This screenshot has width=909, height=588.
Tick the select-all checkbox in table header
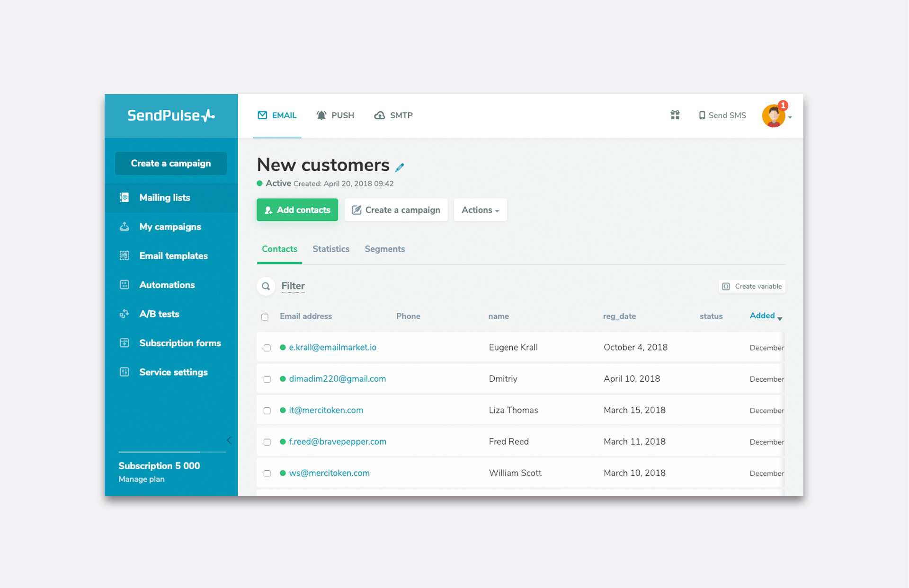265,317
